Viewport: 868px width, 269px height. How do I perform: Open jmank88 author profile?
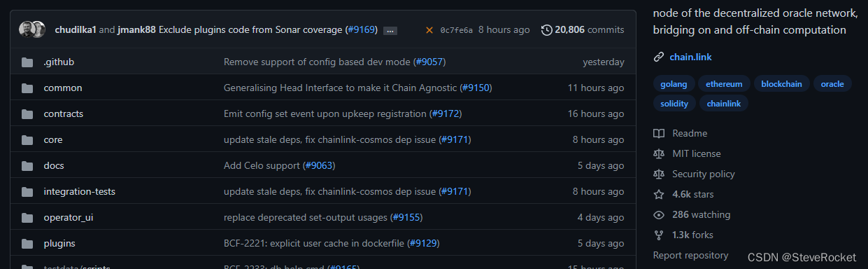click(x=136, y=29)
